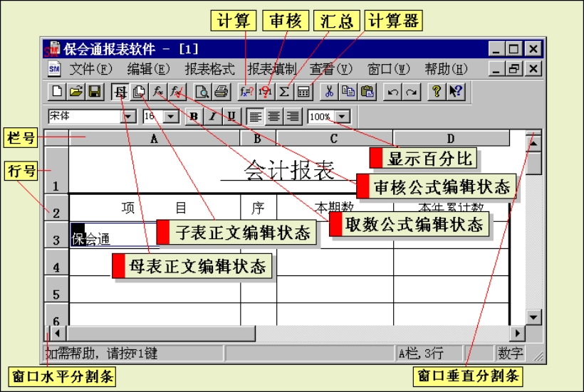Image resolution: width=584 pixels, height=392 pixels.
Task: Click the printer icon
Action: pos(221,92)
